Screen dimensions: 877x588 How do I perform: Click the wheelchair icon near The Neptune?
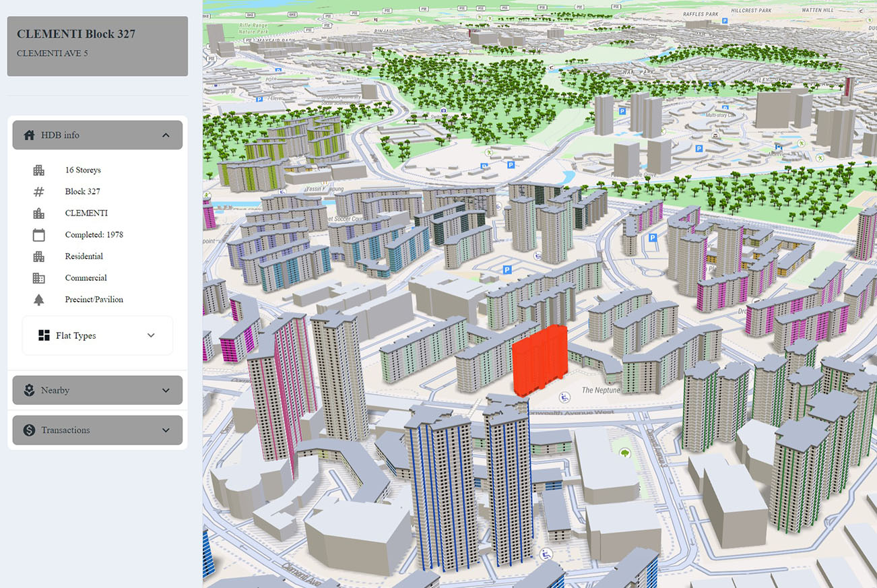click(x=566, y=397)
